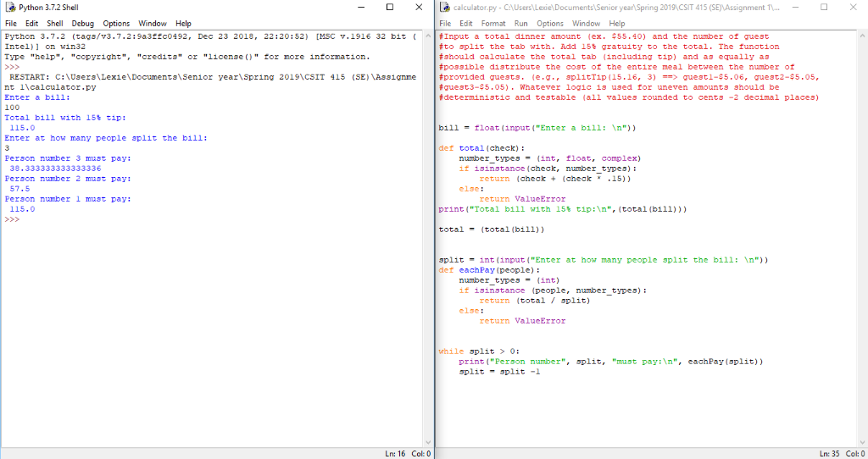Click 'bill = float(input(...))' line in editor
868x459 pixels.
coord(537,128)
